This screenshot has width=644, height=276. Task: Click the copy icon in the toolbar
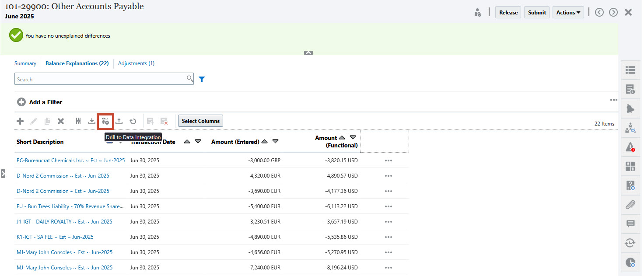(x=47, y=121)
